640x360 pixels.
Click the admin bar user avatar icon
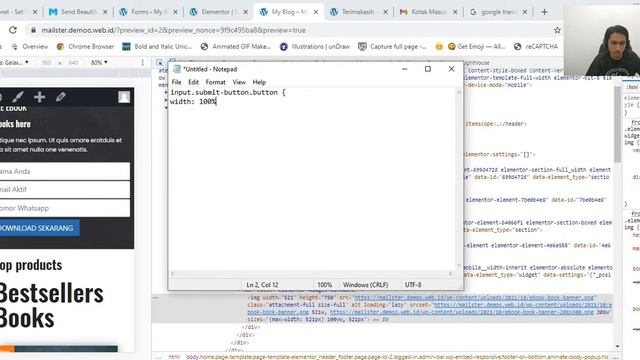(124, 97)
